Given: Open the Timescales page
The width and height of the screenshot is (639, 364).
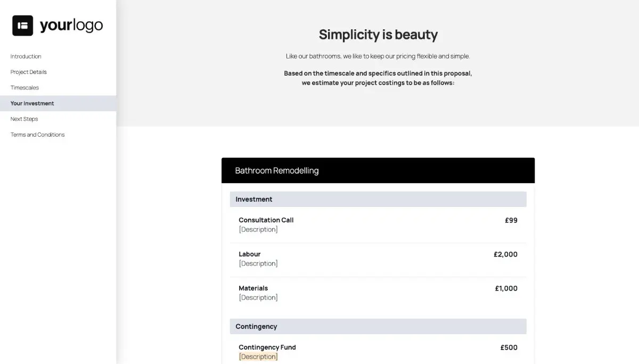Looking at the screenshot, I should 24,87.
